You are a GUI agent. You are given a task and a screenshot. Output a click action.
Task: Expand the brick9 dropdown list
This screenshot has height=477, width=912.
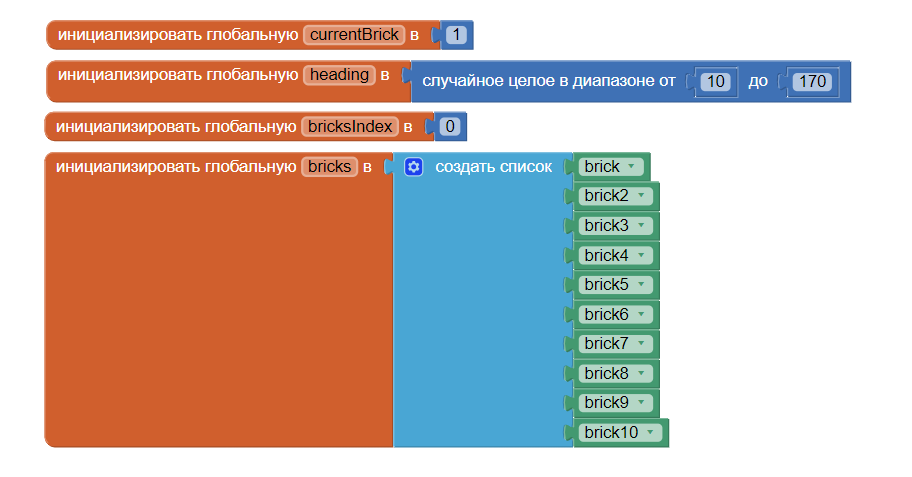click(639, 403)
